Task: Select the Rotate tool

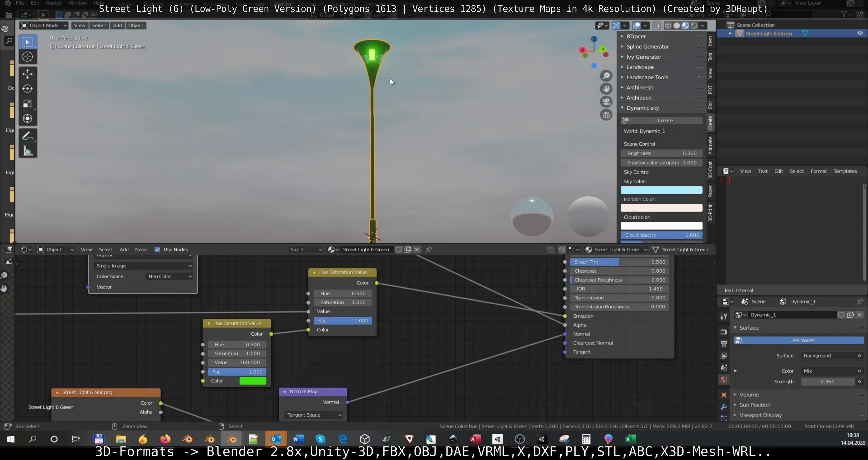Action: tap(28, 89)
